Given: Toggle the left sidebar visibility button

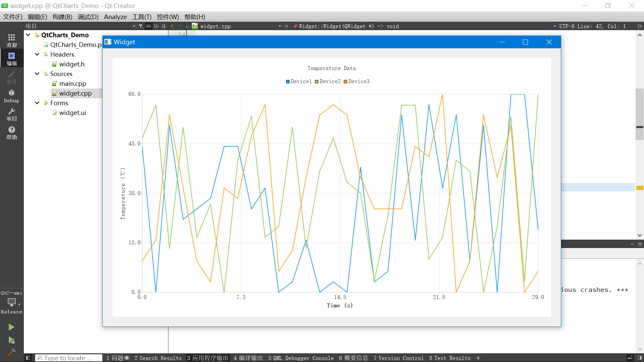Looking at the screenshot, I should 28,358.
